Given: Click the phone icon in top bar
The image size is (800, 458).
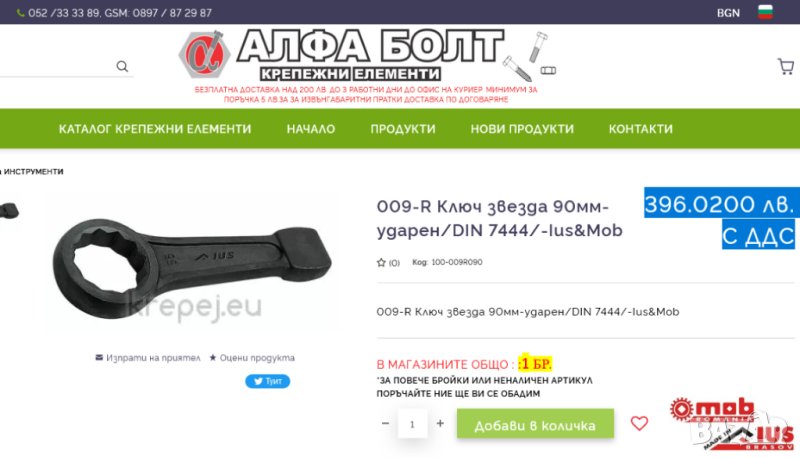Looking at the screenshot, I should (x=20, y=13).
